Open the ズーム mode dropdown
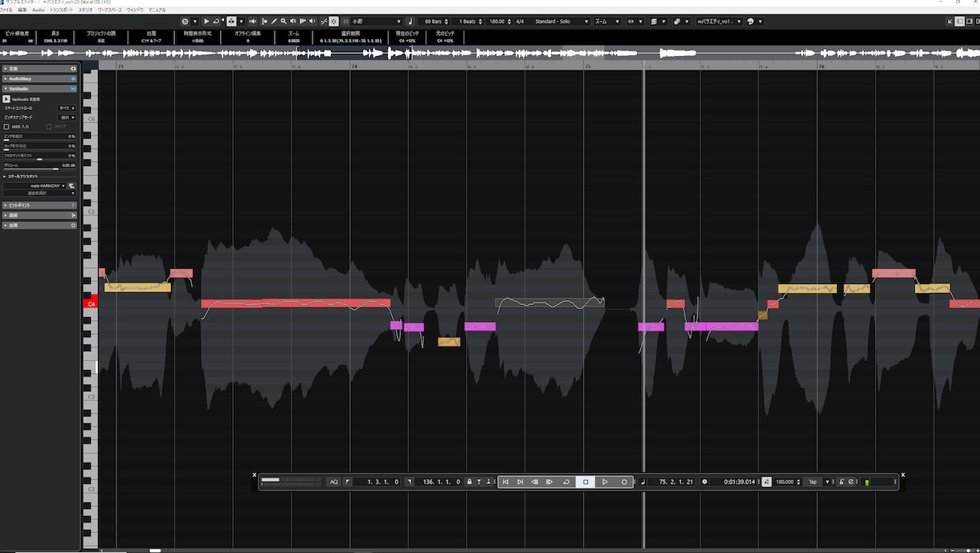 pos(606,21)
